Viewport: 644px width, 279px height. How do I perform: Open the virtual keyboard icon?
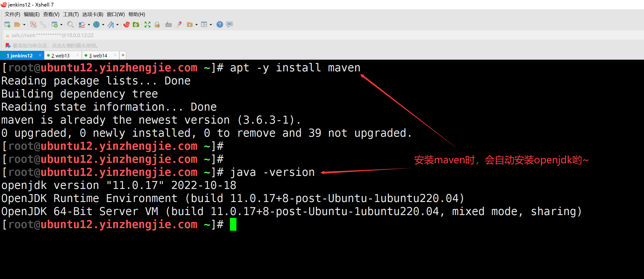pyautogui.click(x=169, y=24)
